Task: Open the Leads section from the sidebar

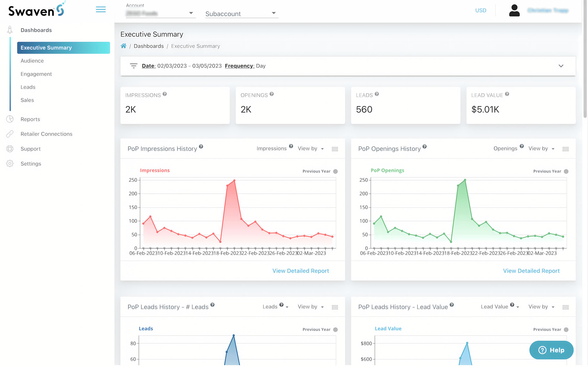Action: point(28,87)
